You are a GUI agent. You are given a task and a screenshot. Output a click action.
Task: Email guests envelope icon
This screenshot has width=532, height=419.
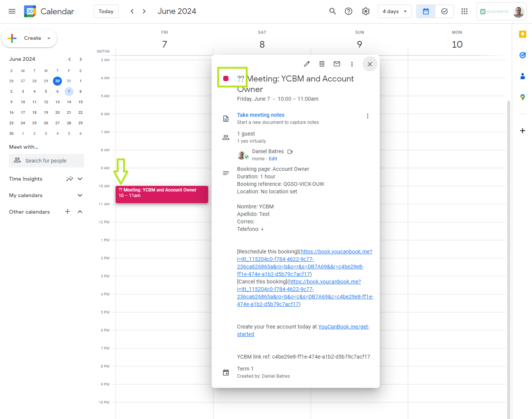(337, 64)
